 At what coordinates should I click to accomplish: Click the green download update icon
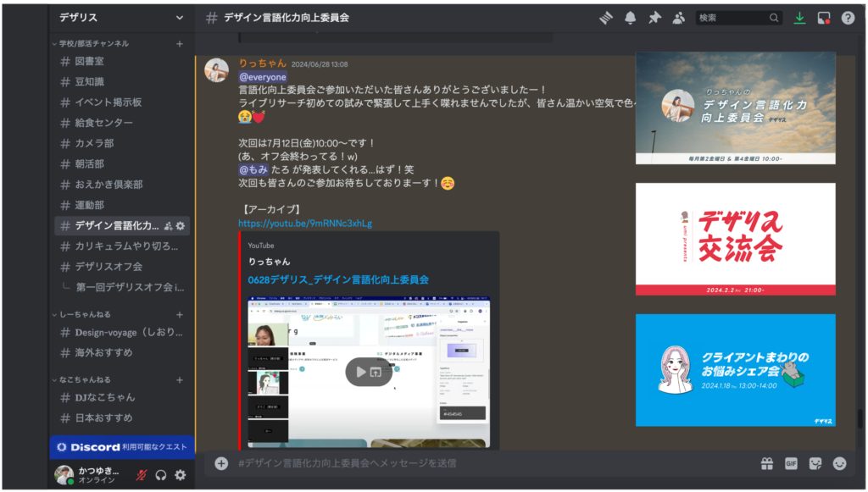click(799, 18)
